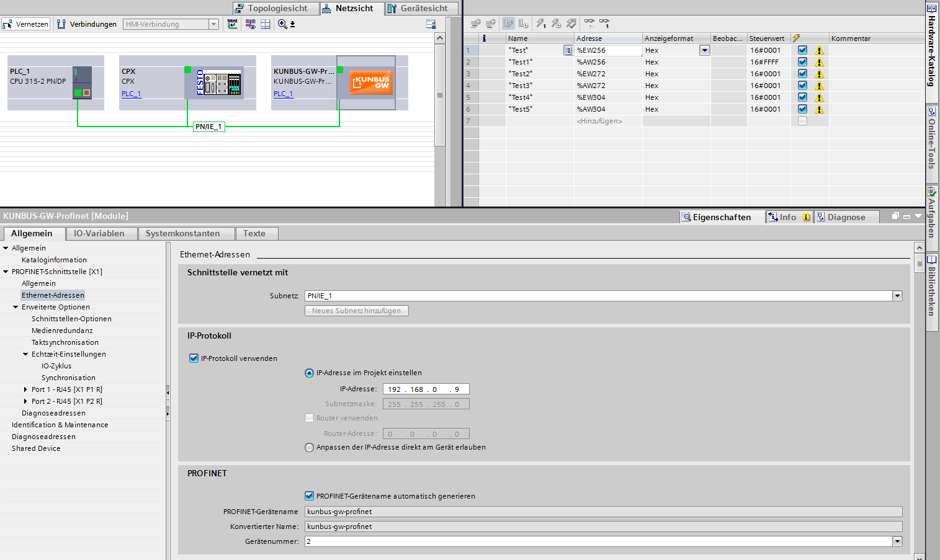Click the monitor once now glasses icon
This screenshot has width=940, height=560.
(x=604, y=24)
